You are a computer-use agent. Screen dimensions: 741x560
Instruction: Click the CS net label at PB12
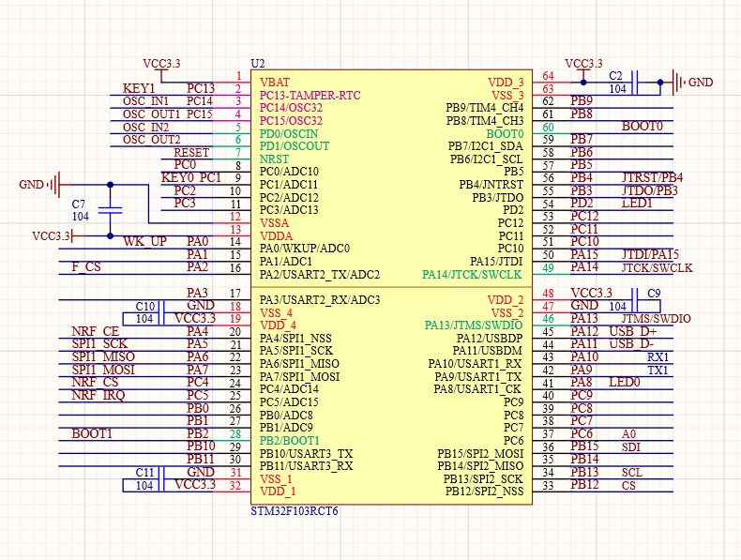point(628,485)
